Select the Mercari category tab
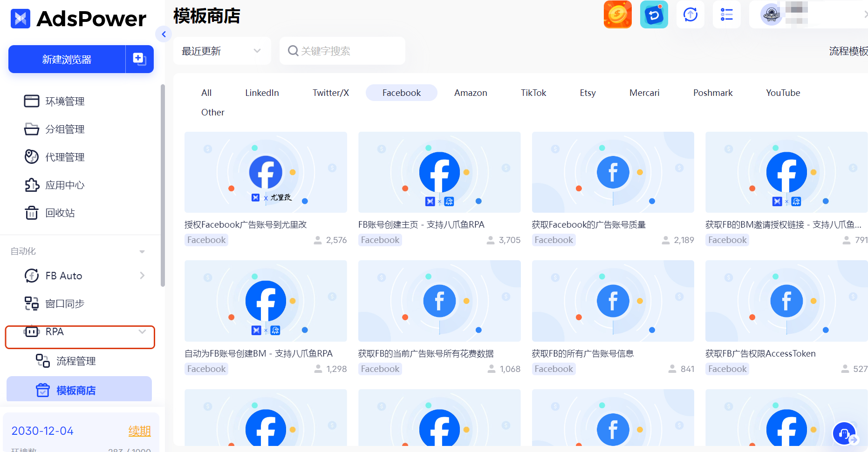The image size is (868, 452). 644,93
